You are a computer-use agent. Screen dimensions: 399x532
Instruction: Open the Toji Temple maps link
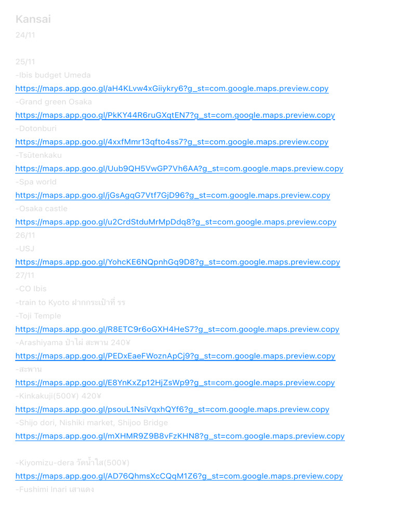coord(178,329)
